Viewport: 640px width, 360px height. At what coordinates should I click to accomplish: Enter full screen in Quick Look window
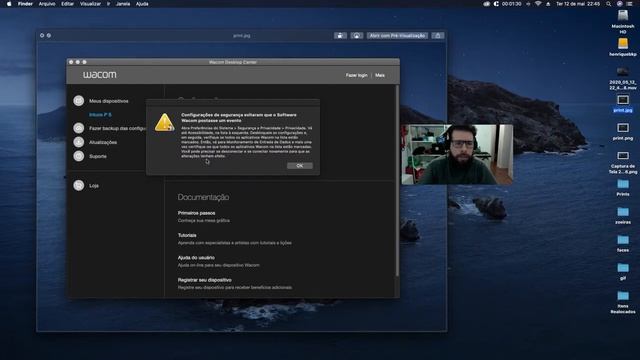[x=49, y=36]
